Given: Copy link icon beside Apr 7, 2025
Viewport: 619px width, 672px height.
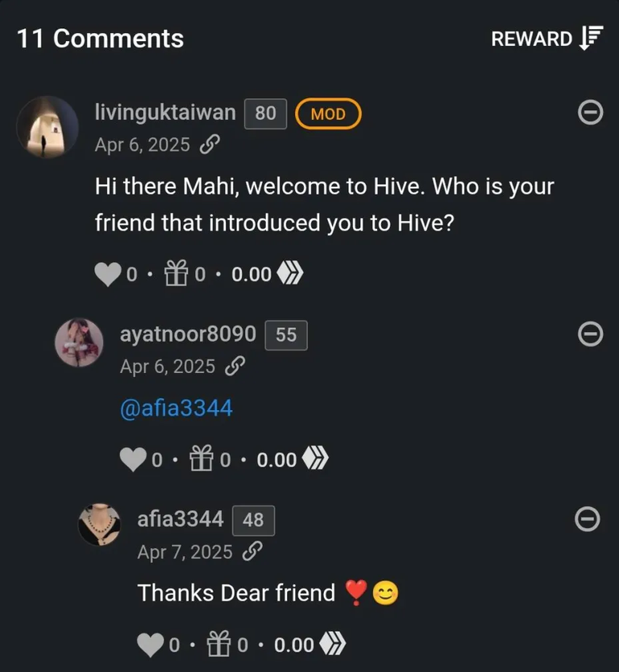Looking at the screenshot, I should coord(252,552).
